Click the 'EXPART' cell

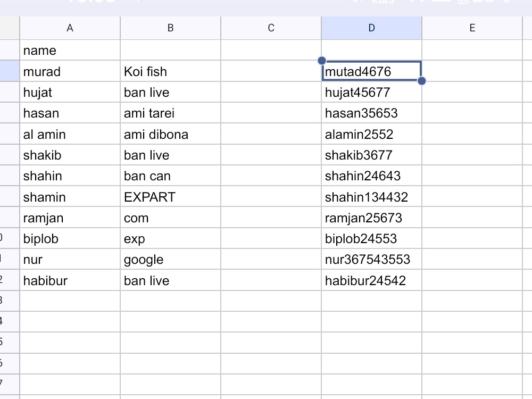pyautogui.click(x=170, y=197)
